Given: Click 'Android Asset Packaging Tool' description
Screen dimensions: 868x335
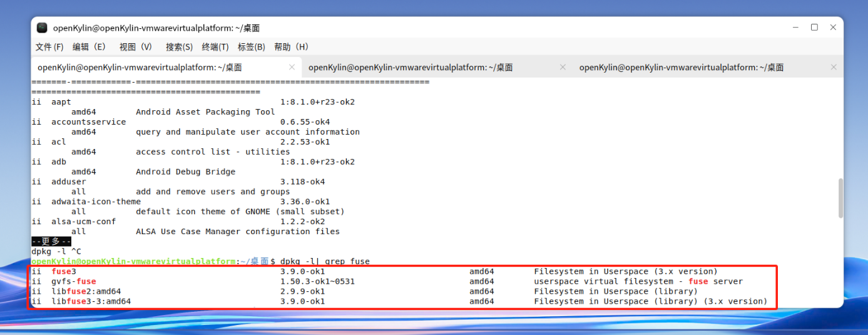Looking at the screenshot, I should point(205,111).
